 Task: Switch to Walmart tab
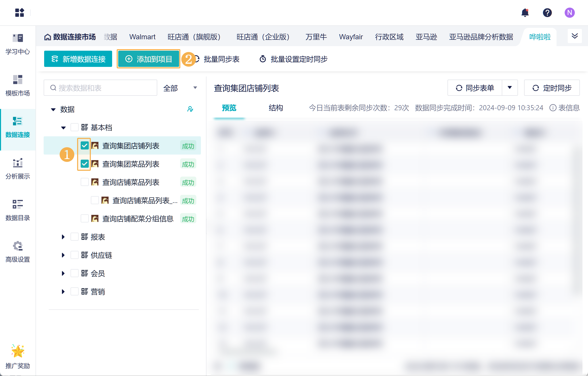142,37
